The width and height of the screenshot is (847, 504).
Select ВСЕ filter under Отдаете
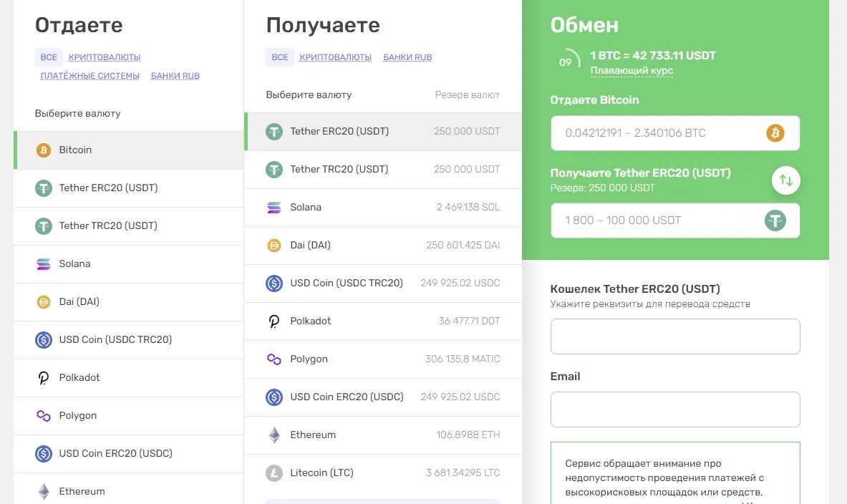[49, 57]
